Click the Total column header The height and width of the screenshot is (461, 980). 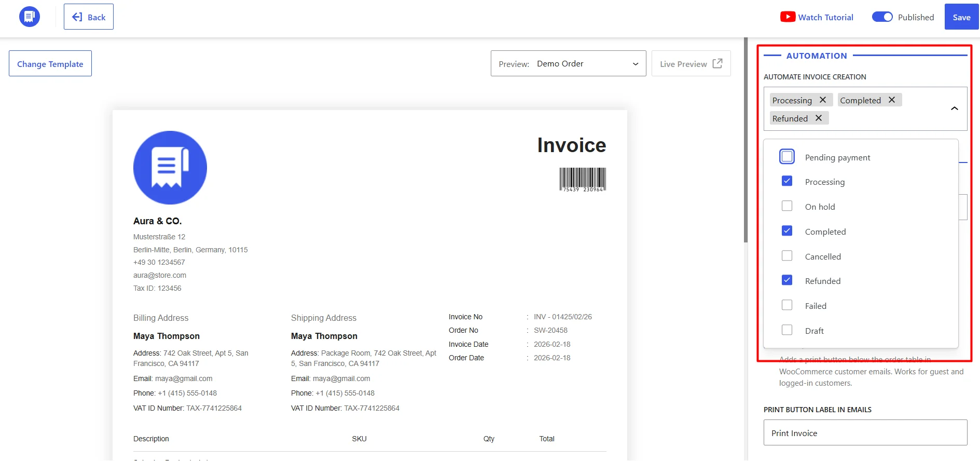[547, 439]
